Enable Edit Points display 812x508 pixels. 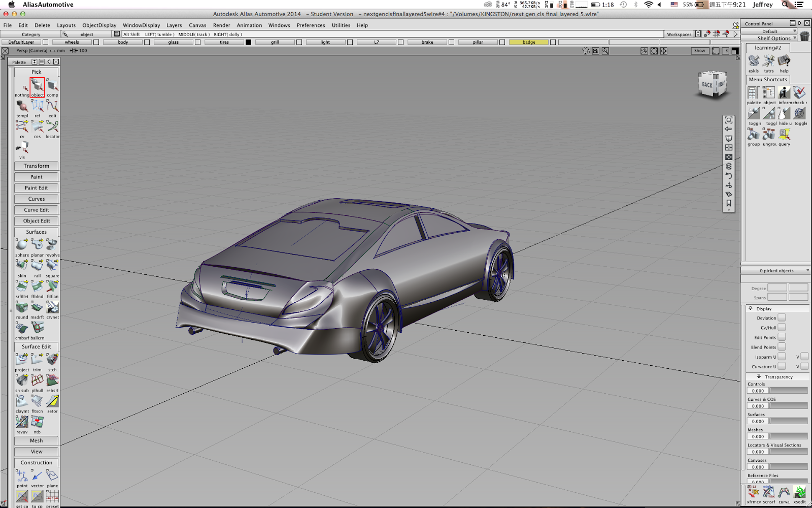tap(782, 337)
